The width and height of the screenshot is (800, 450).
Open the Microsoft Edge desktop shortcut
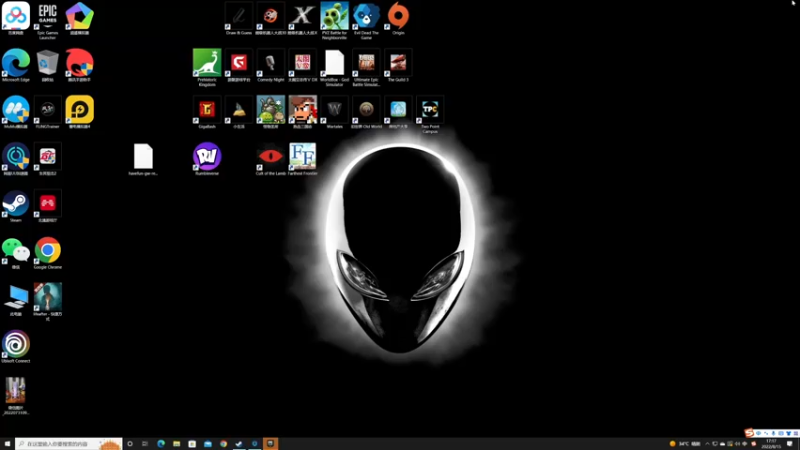click(16, 66)
